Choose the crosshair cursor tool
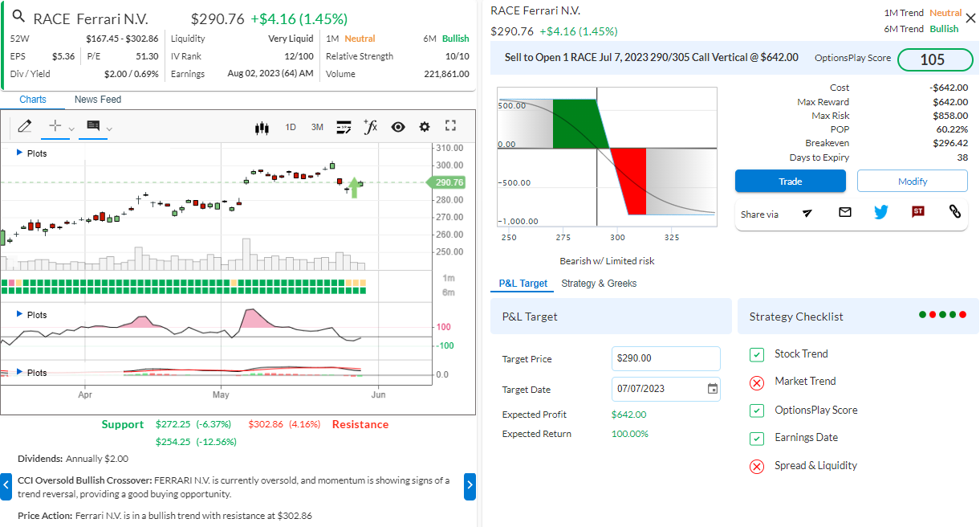The width and height of the screenshot is (980, 527). coord(55,126)
